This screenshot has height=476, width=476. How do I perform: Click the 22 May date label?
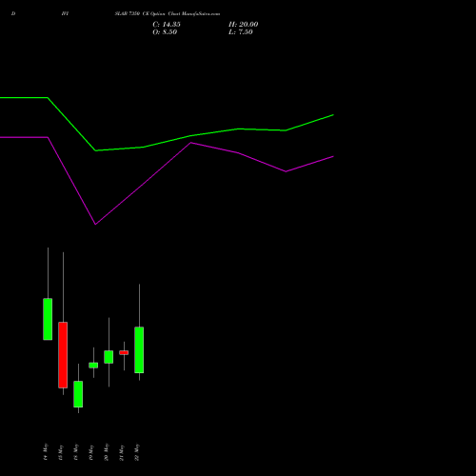click(137, 452)
